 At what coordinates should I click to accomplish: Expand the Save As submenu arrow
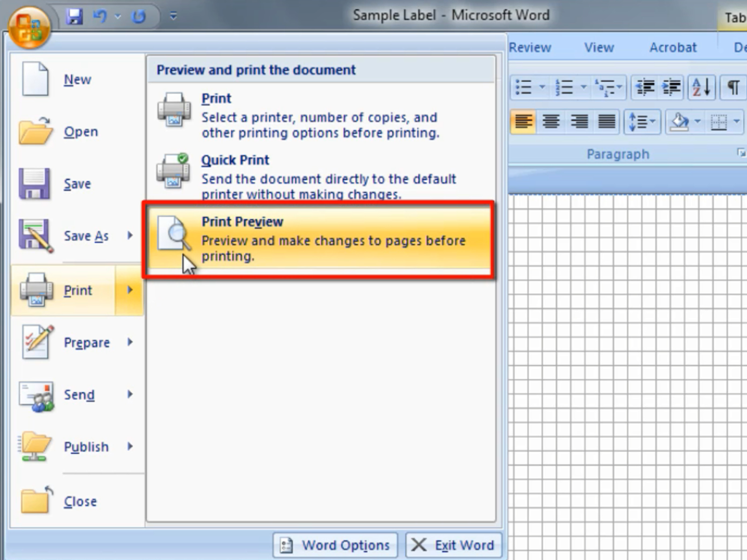click(130, 236)
